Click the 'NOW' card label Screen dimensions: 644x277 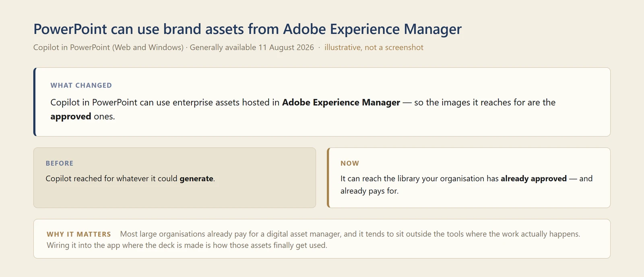350,163
